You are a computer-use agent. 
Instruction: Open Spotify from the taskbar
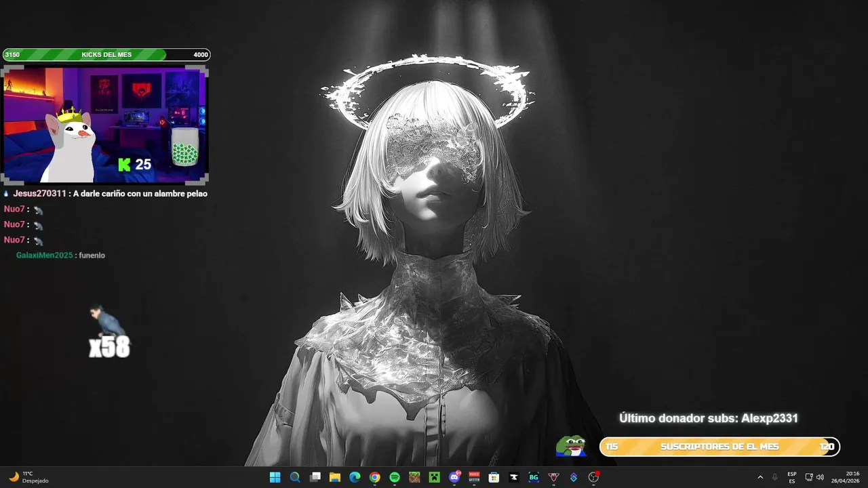pyautogui.click(x=395, y=477)
